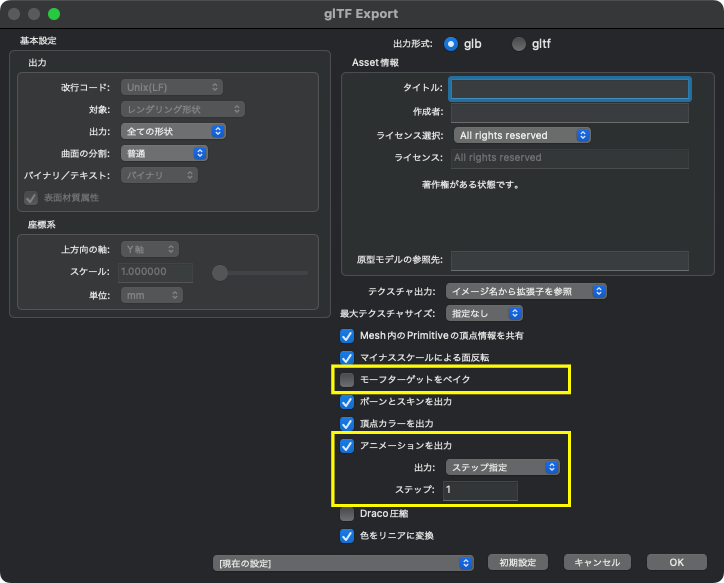Open the ステップ指定 animation output dropdown

pyautogui.click(x=503, y=467)
